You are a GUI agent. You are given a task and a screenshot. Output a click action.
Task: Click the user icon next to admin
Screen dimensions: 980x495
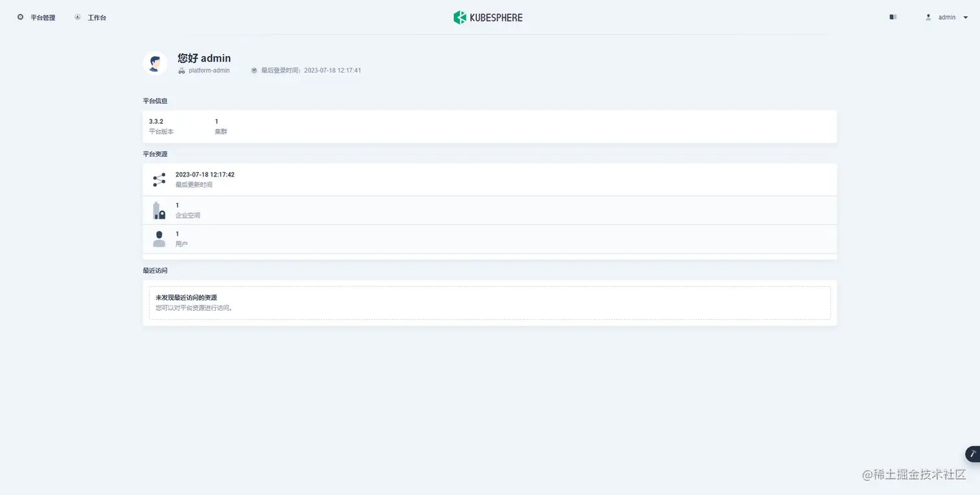[928, 18]
